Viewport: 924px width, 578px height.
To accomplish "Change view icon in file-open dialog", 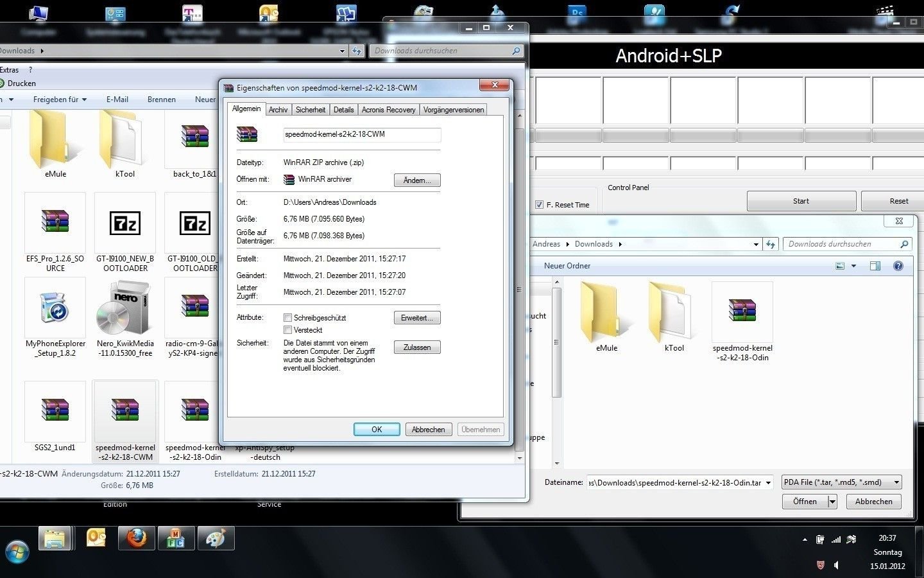I will pos(840,266).
